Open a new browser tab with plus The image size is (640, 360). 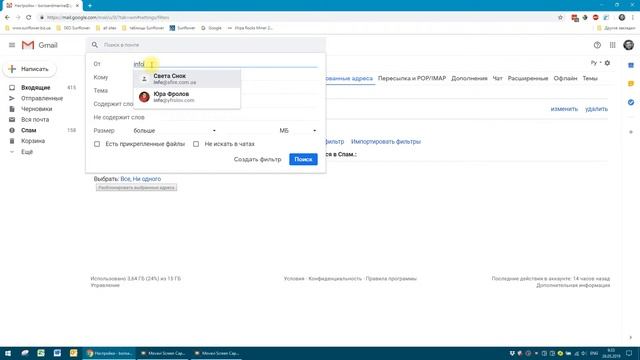(90, 6)
